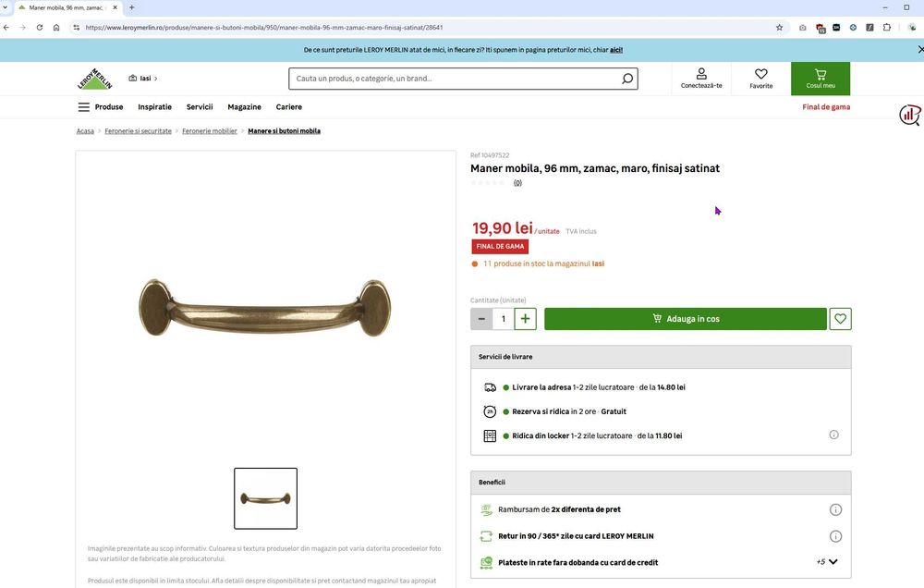This screenshot has height=588, width=924.
Task: Open the Cosul meu shopping cart
Action: [x=821, y=79]
